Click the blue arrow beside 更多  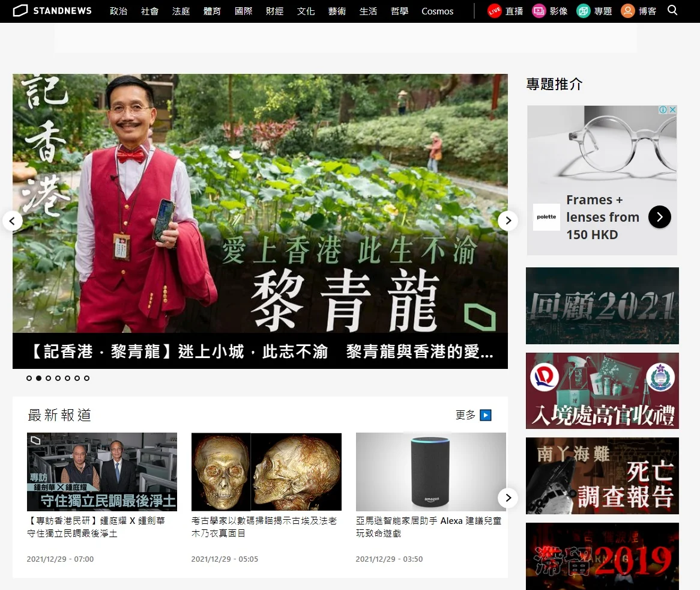click(486, 415)
